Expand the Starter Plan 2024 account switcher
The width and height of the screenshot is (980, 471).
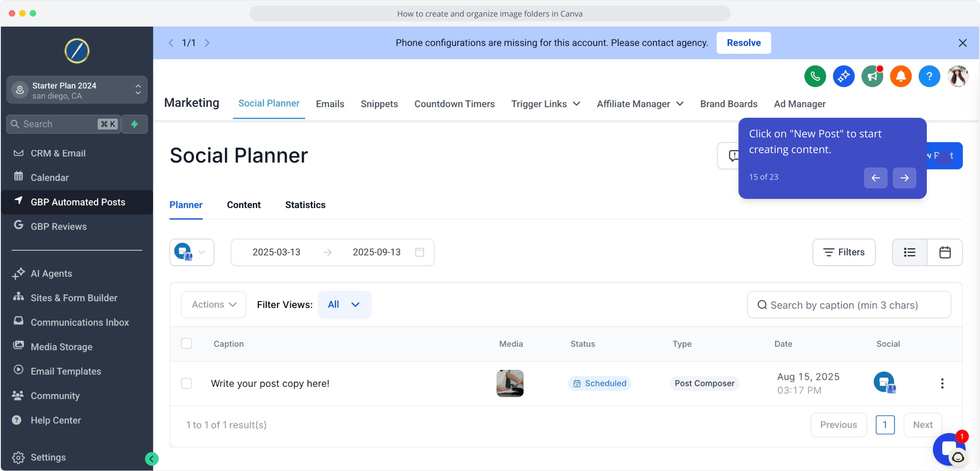77,90
